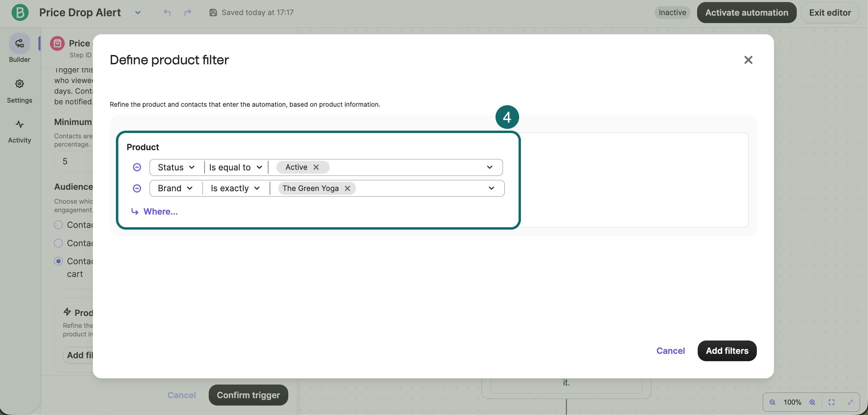Click the Saved today at 17:17 text
Image resolution: width=868 pixels, height=415 pixels.
[258, 12]
